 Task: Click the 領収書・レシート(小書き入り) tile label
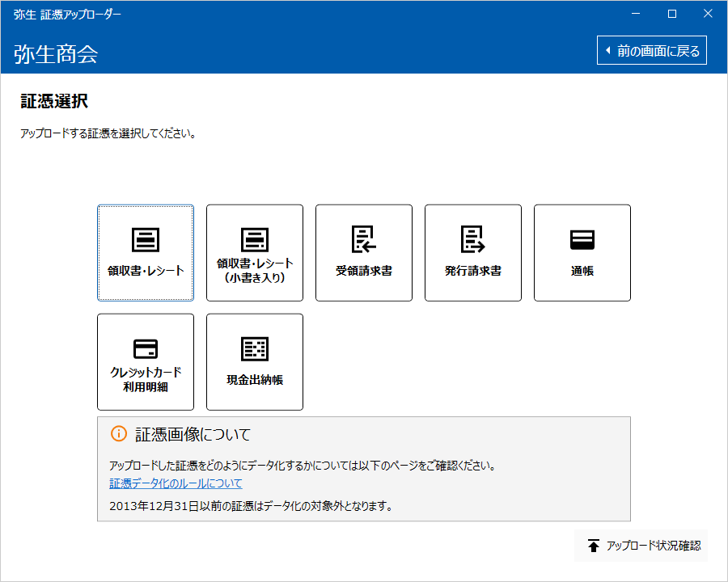coord(255,270)
